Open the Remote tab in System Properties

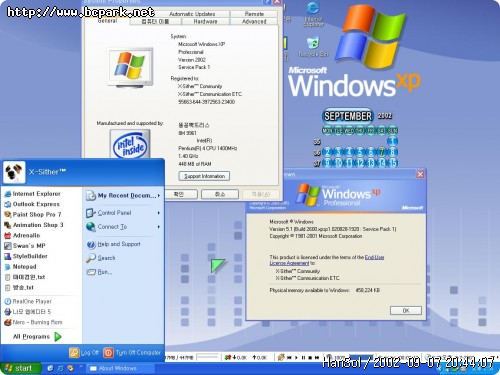point(254,14)
